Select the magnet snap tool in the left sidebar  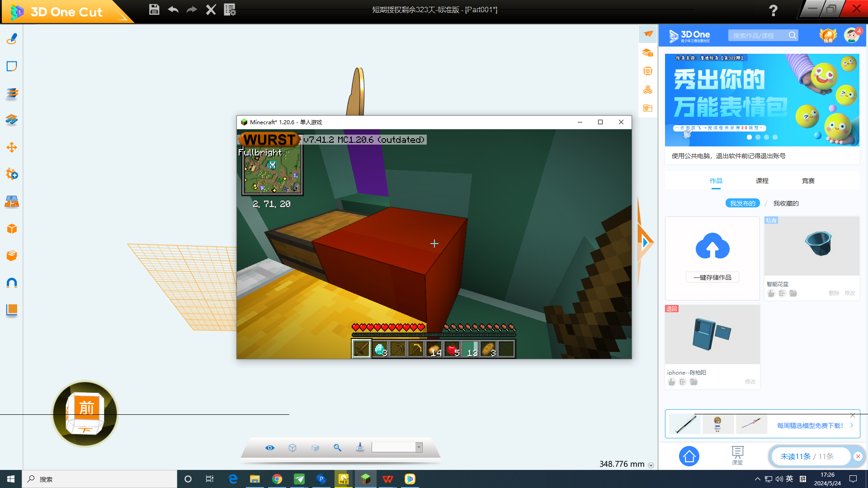click(12, 283)
